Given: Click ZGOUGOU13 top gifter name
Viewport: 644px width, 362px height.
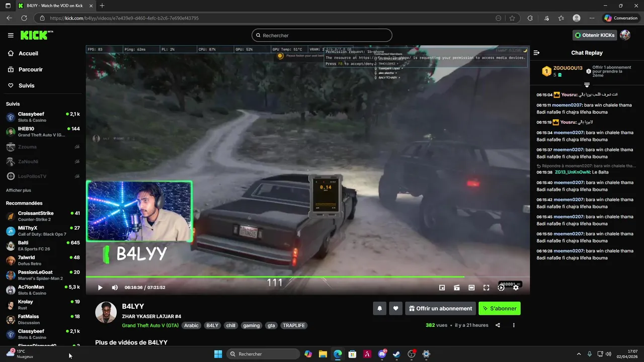Looking at the screenshot, I should [x=568, y=68].
